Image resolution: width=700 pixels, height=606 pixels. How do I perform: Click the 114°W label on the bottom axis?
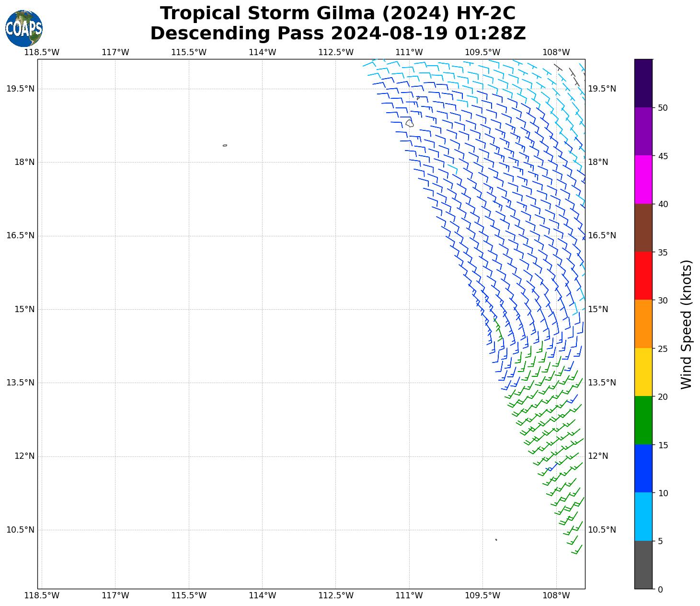pos(262,595)
